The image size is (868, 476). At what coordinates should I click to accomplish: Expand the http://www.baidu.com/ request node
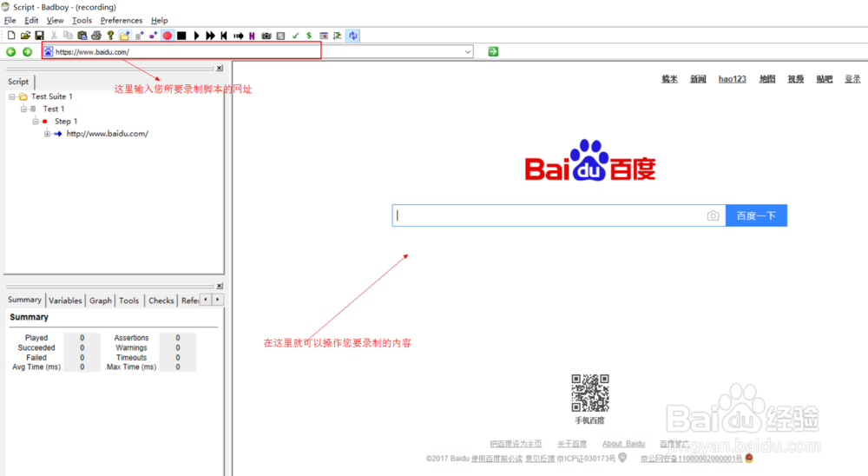[47, 134]
